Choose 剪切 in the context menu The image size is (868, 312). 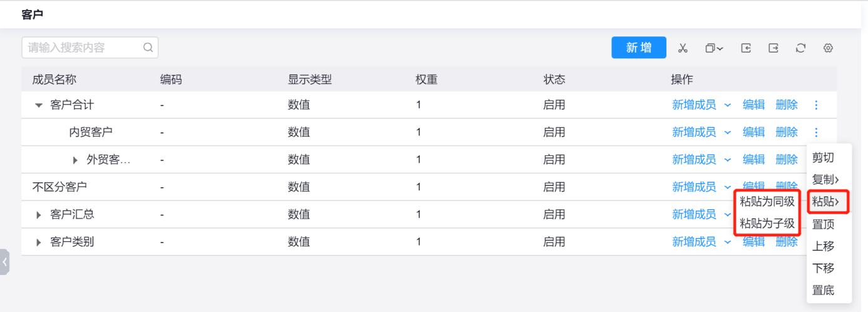coord(823,158)
